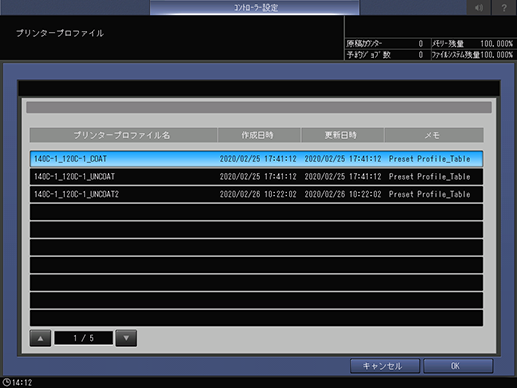The width and height of the screenshot is (517, 388).
Task: Click the プリンタープロファイル title text
Action: click(60, 33)
